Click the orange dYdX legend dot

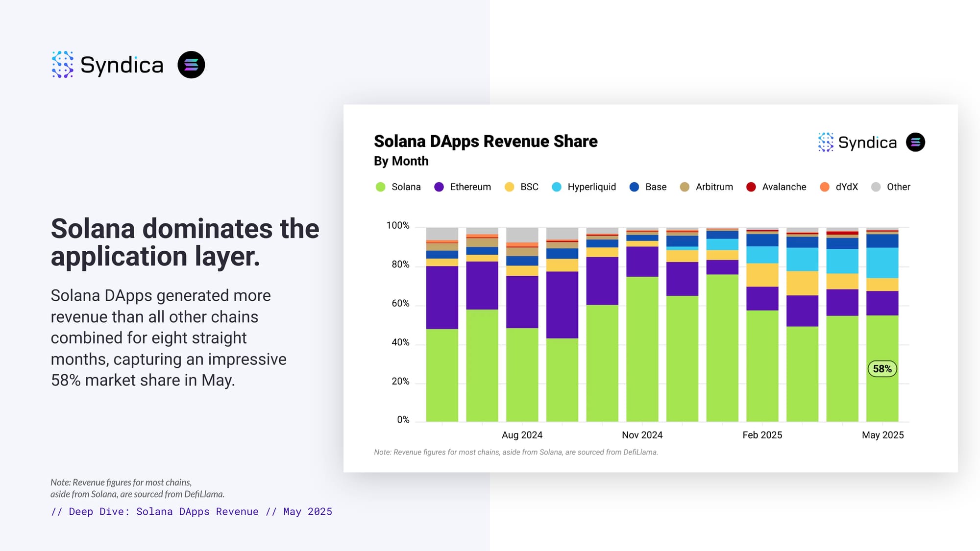[x=825, y=187]
